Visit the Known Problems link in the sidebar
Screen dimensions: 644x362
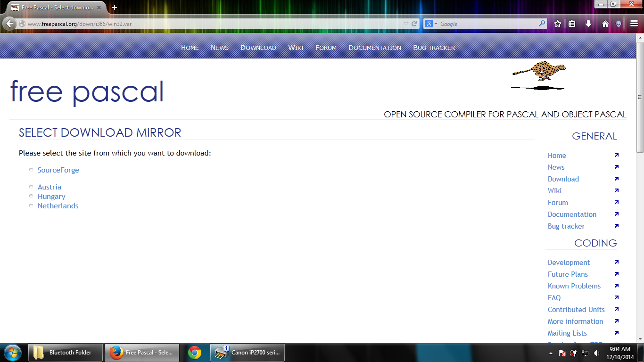574,286
